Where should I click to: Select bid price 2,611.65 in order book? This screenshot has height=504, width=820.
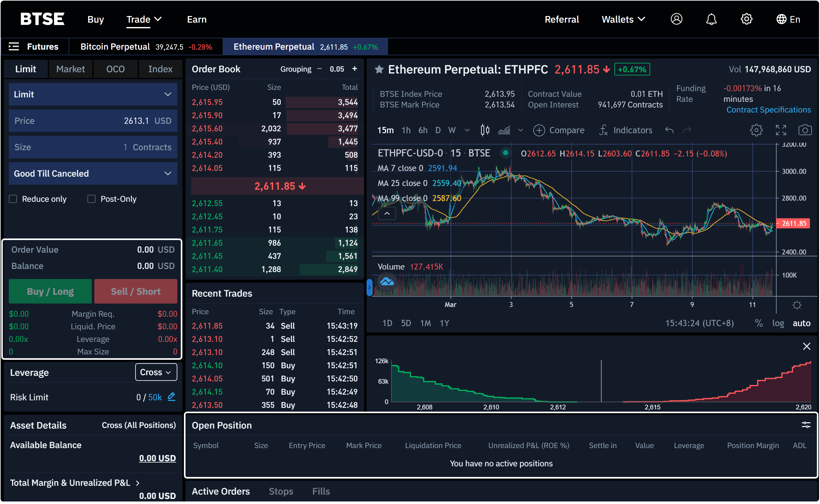click(207, 243)
